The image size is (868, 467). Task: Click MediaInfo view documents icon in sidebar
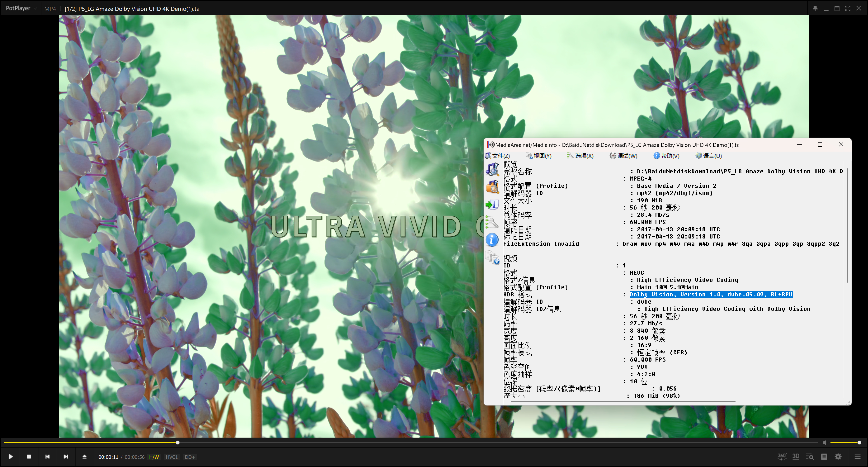pyautogui.click(x=492, y=258)
